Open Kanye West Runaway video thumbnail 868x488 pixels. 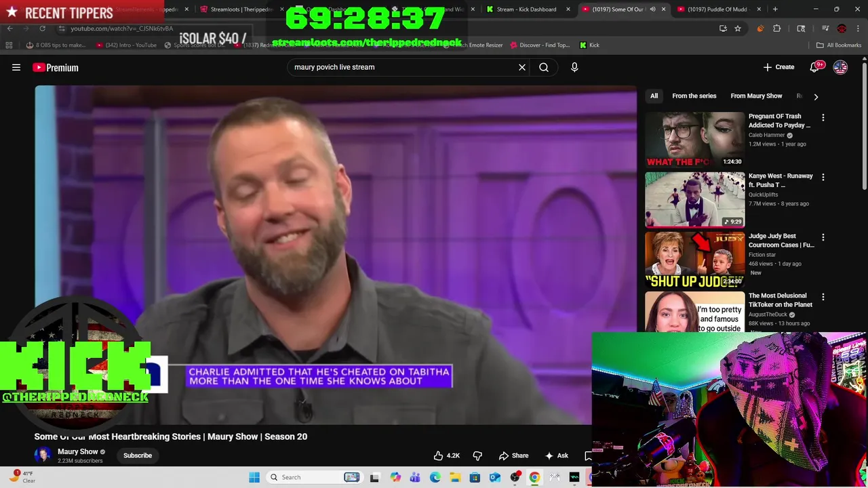694,199
